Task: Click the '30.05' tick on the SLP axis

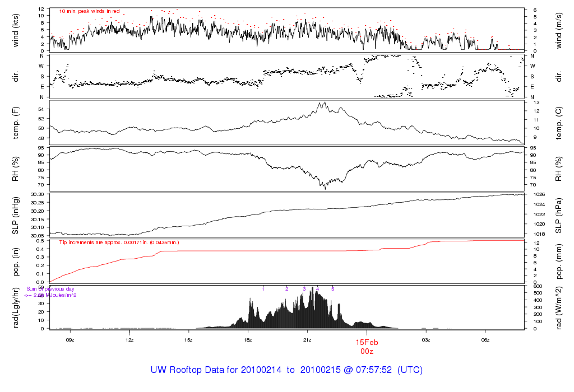Action: click(x=38, y=236)
